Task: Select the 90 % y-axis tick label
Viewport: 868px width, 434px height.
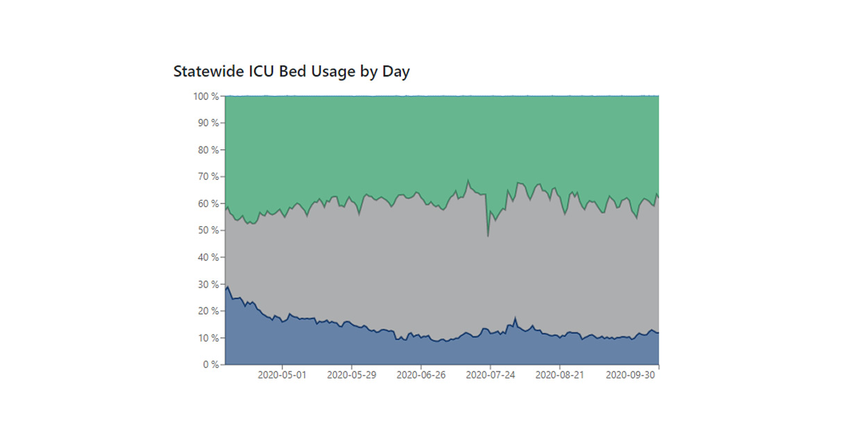Action: coord(207,123)
